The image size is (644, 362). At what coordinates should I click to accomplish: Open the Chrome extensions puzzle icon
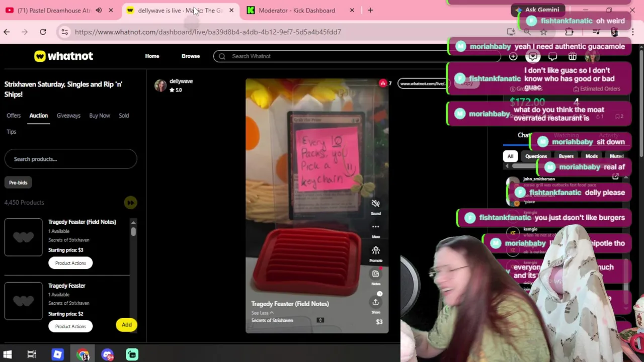(x=569, y=32)
